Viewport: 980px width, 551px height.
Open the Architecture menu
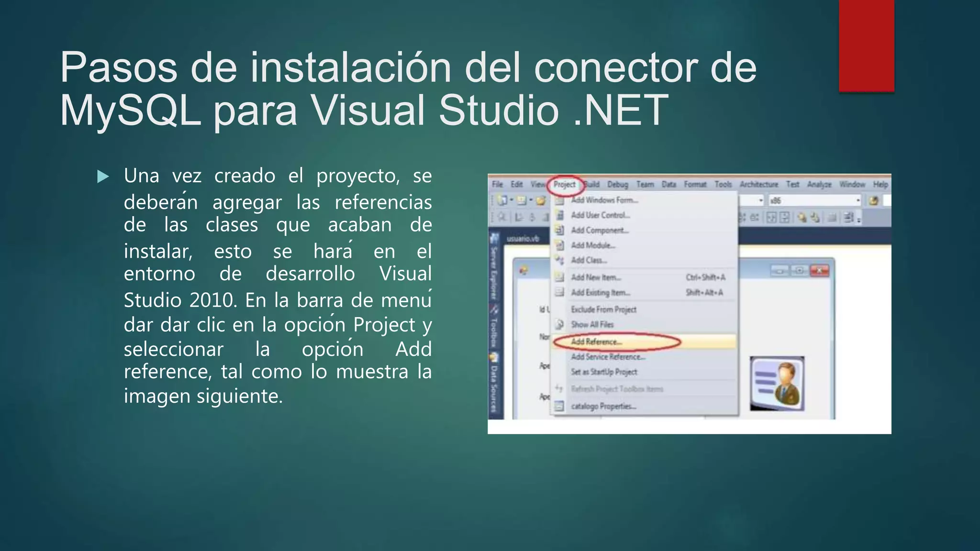click(x=759, y=184)
